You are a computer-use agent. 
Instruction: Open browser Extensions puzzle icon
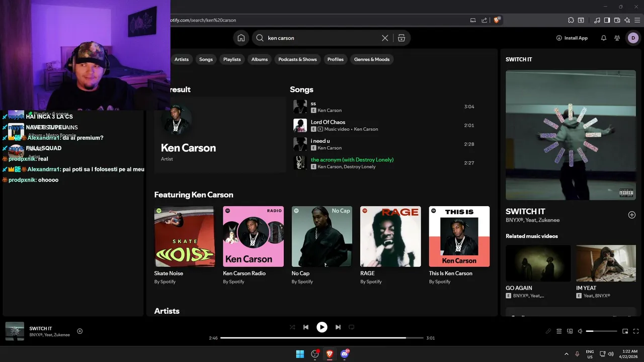pyautogui.click(x=571, y=20)
